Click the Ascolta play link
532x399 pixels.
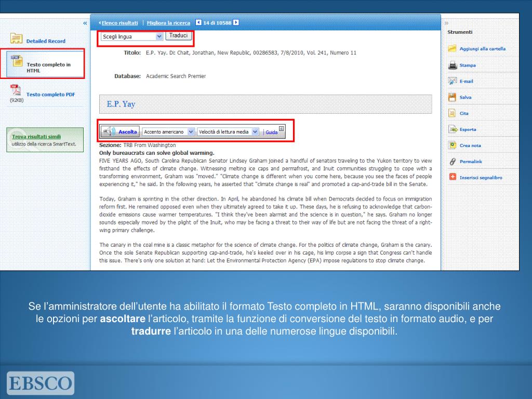[128, 131]
